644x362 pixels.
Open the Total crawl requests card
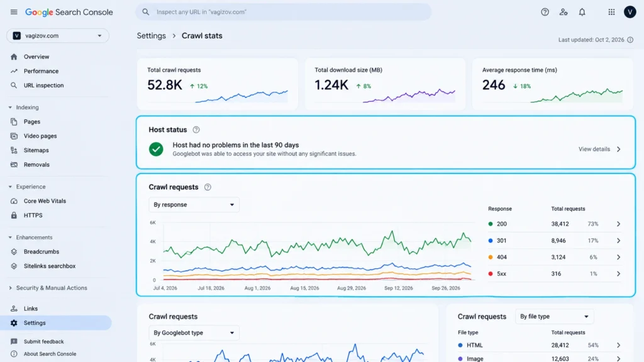(217, 84)
